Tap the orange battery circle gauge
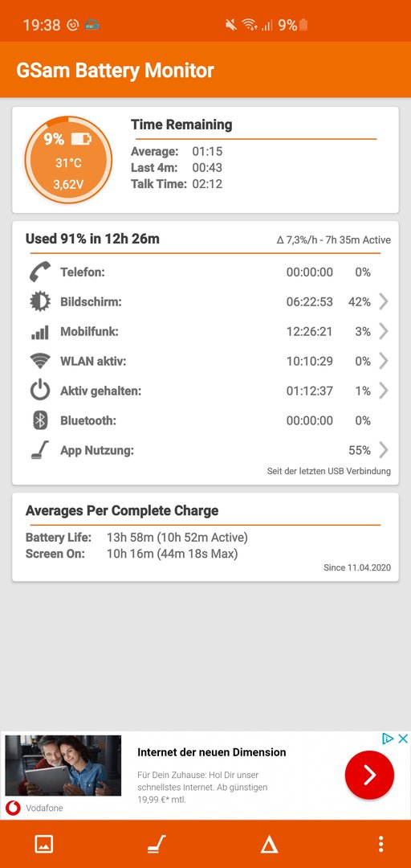Screen dimensions: 411x868 68,160
